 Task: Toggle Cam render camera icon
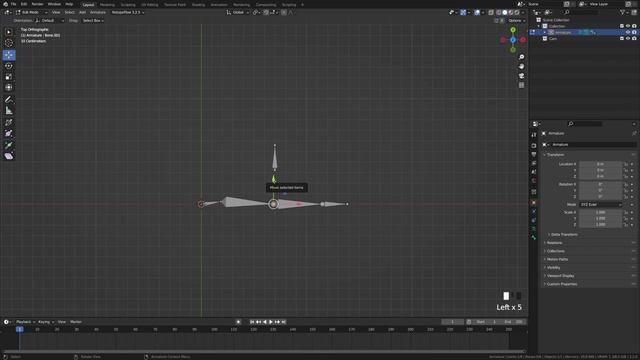click(x=634, y=38)
